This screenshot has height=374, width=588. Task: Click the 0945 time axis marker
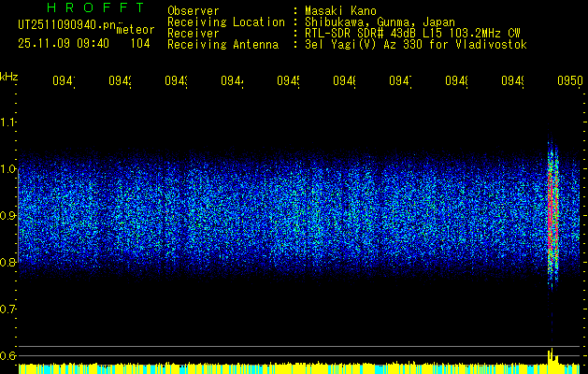(288, 81)
